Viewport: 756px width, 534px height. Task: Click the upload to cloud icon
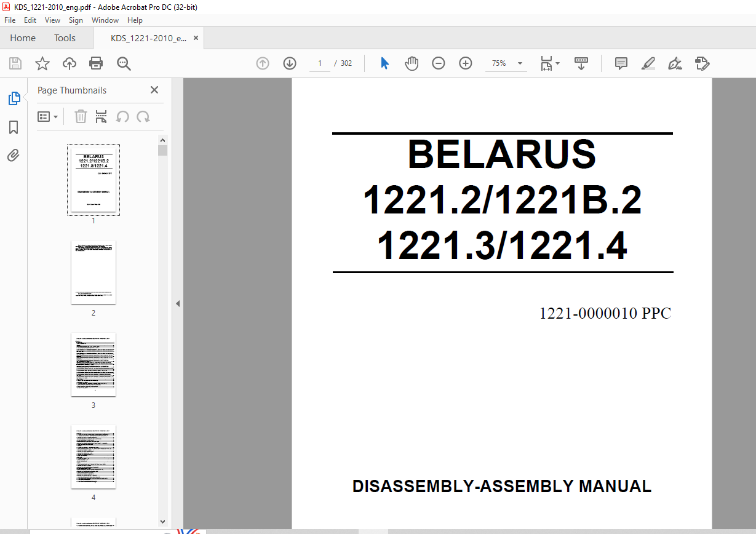pos(70,63)
